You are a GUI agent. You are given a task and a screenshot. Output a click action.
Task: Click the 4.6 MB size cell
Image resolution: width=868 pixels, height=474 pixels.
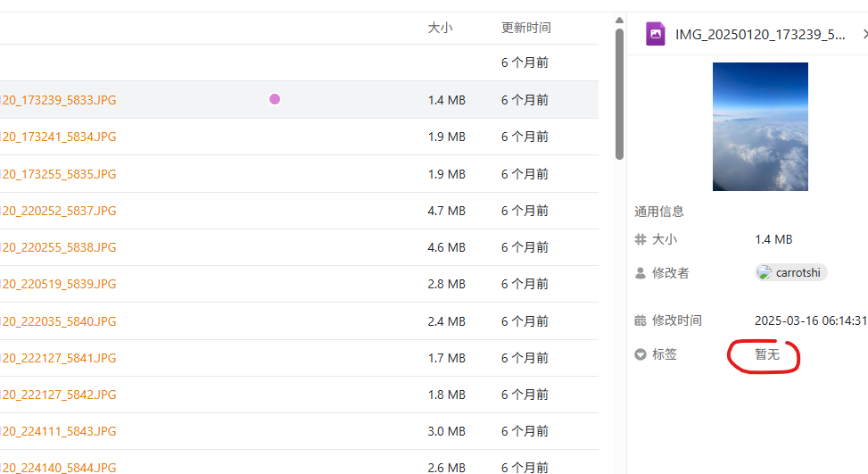pos(446,247)
